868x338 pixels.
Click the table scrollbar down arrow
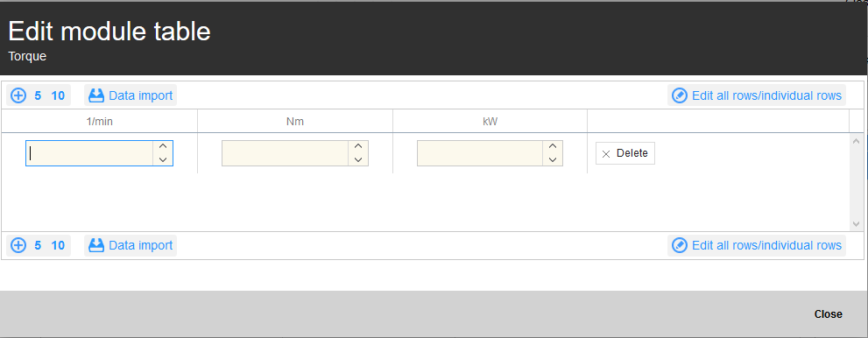point(856,224)
